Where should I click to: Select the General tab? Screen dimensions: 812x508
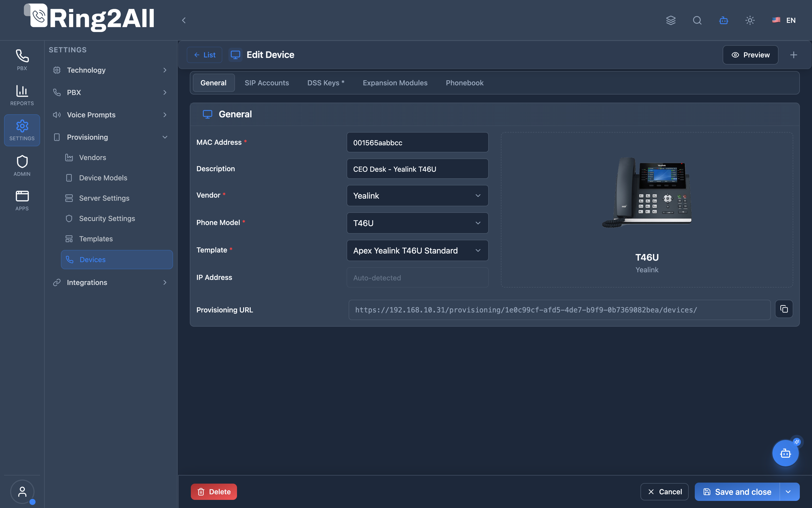point(213,83)
